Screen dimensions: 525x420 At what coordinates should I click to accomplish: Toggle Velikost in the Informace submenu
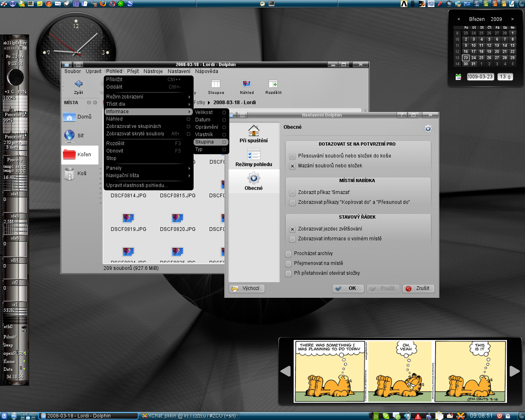click(211, 112)
